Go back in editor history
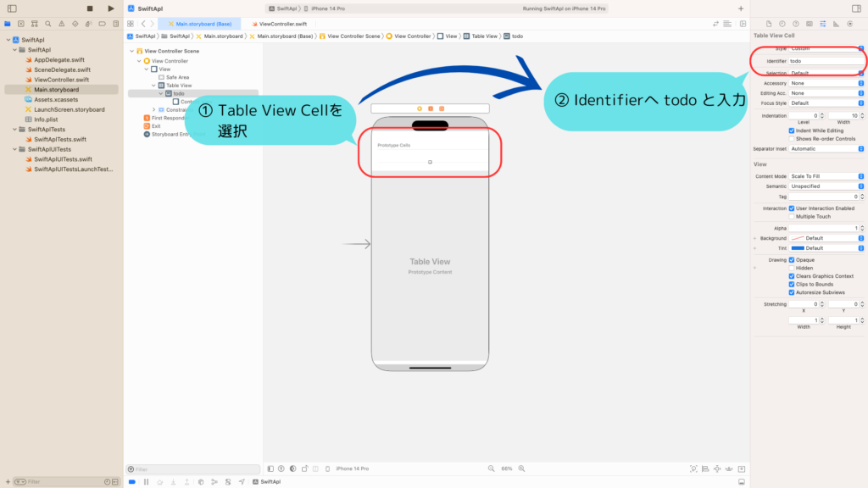 coord(143,24)
